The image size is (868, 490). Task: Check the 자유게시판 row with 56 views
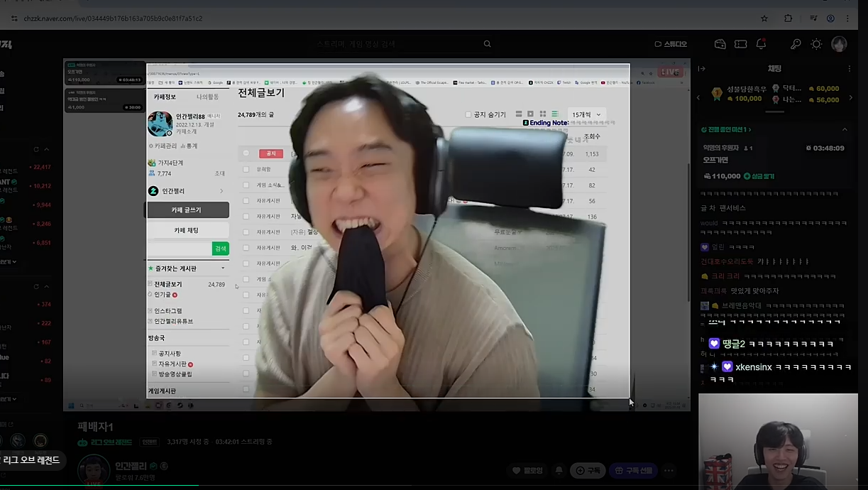(246, 201)
